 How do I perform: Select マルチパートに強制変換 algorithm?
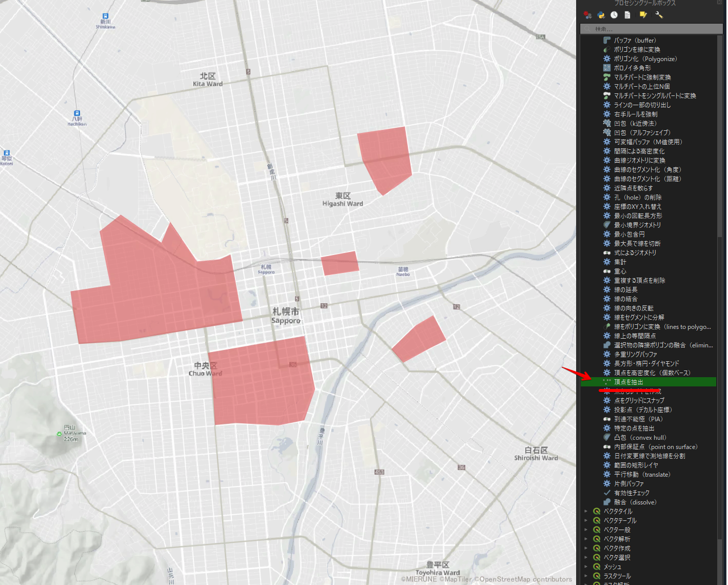(x=642, y=77)
